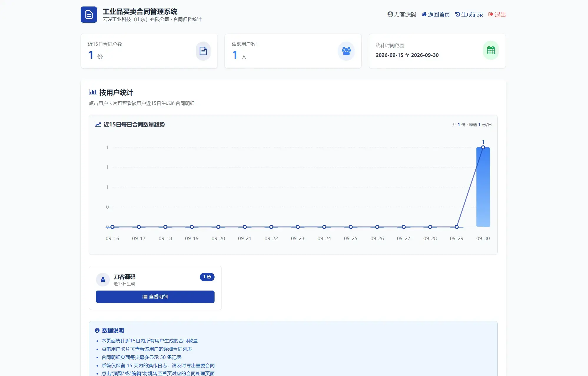Click the note 合同明细页面每页最多显示 50 条记录
This screenshot has height=376, width=588.
(x=142, y=357)
